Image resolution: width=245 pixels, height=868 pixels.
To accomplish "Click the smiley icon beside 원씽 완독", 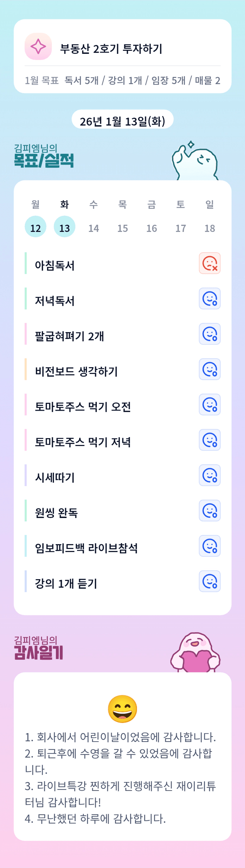I will 209,511.
